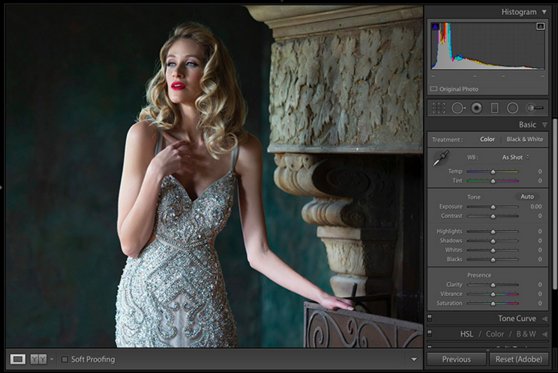Click the Reset (Adobe) button
Image resolution: width=558 pixels, height=373 pixels.
coord(519,359)
